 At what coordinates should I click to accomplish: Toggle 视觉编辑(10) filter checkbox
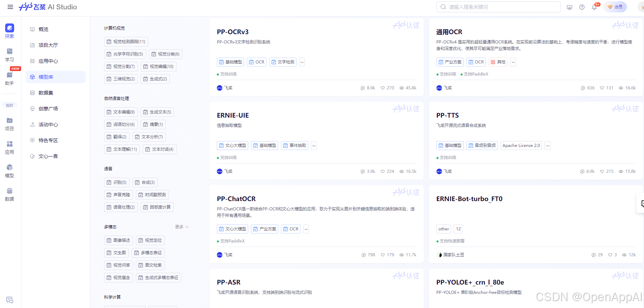point(159,67)
